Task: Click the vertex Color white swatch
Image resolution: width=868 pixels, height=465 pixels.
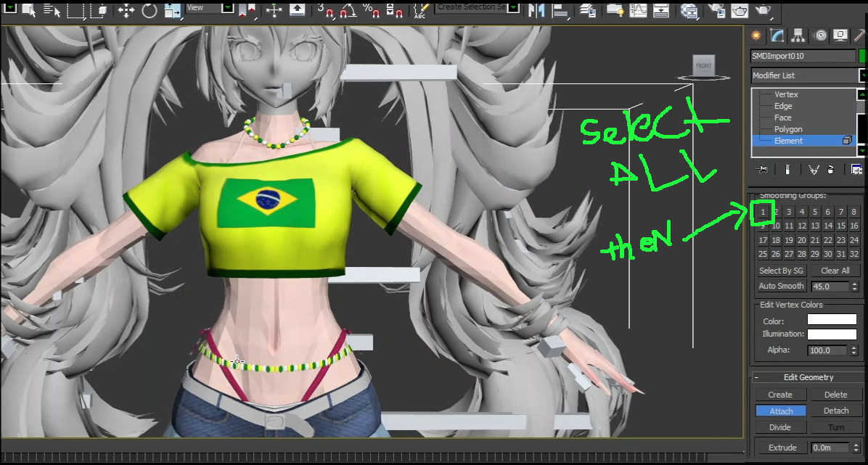Action: click(832, 319)
